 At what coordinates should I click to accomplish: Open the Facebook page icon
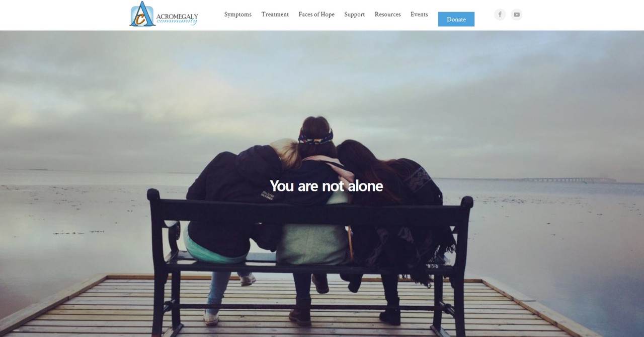[500, 15]
